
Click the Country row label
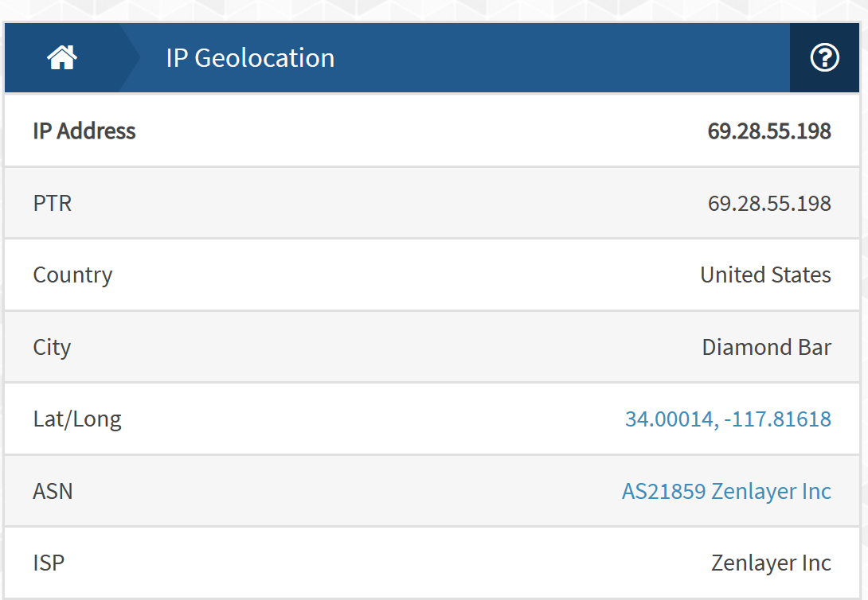point(72,275)
